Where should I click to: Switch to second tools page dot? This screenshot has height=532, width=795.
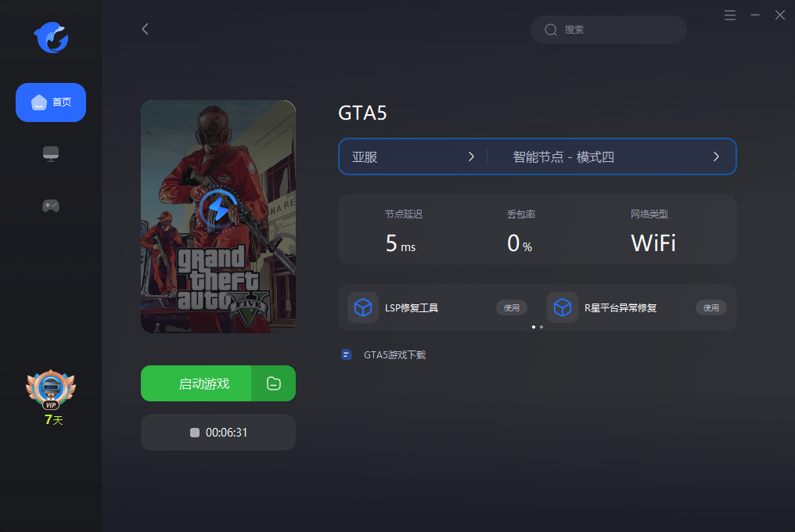[x=541, y=327]
